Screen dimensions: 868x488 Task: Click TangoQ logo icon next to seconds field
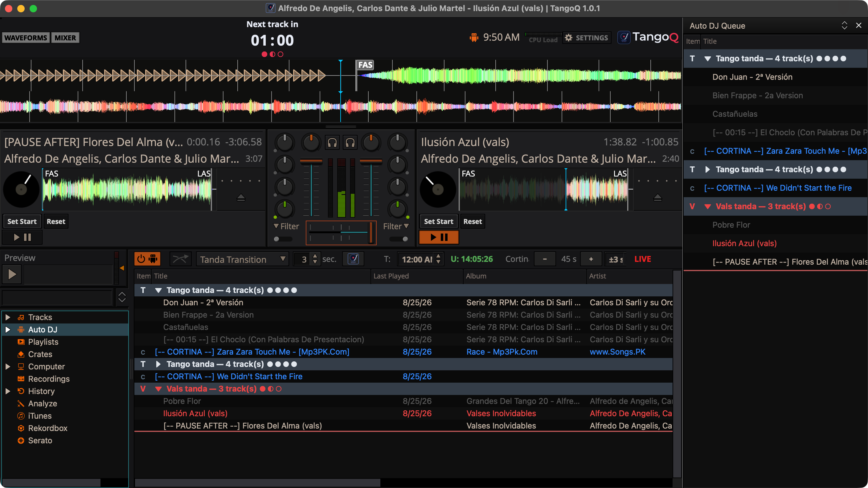click(353, 259)
